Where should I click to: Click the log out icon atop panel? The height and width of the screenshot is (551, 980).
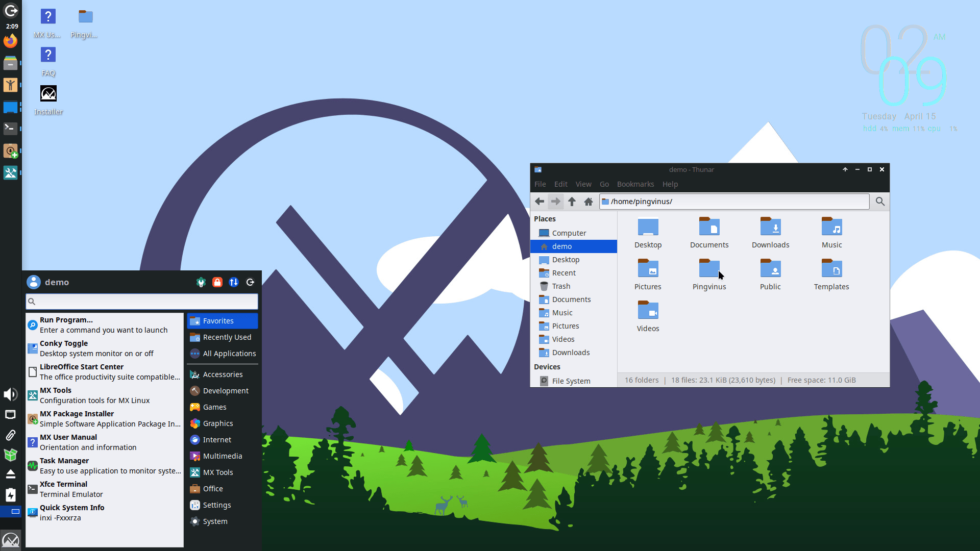coord(11,10)
